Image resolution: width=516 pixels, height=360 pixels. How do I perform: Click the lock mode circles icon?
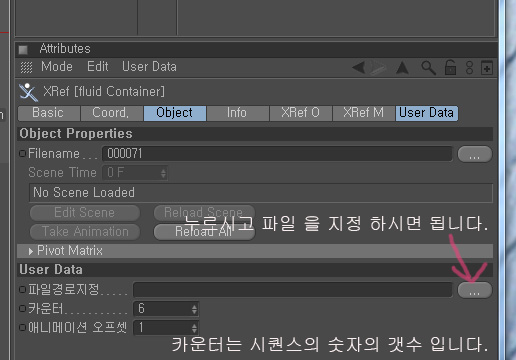[x=469, y=68]
